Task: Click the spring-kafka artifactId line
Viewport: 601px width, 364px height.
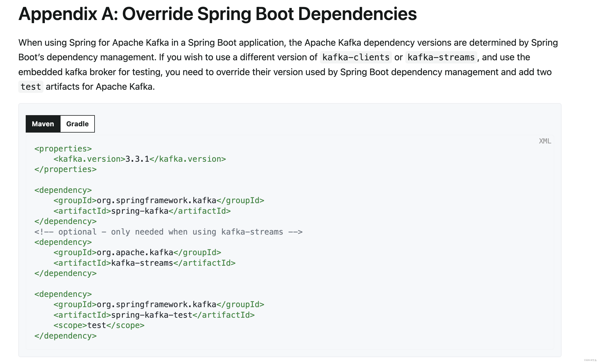Action: click(142, 211)
